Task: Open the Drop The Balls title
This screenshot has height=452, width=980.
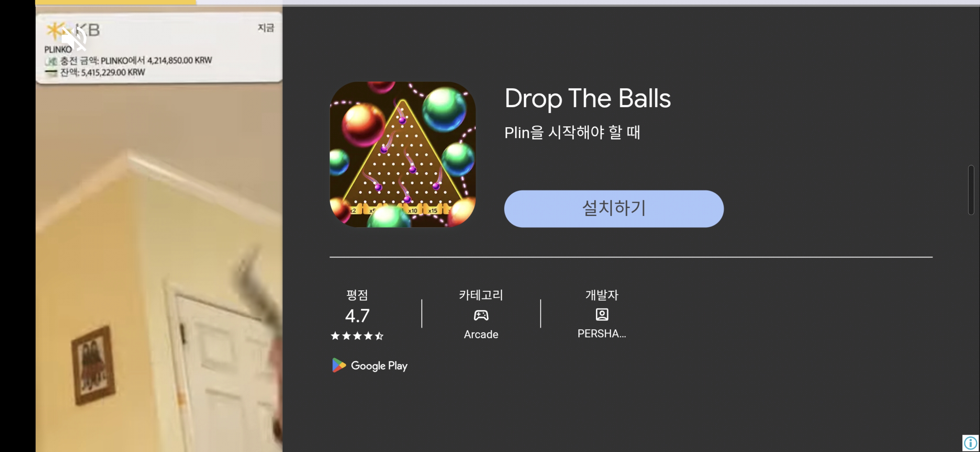Action: [587, 98]
